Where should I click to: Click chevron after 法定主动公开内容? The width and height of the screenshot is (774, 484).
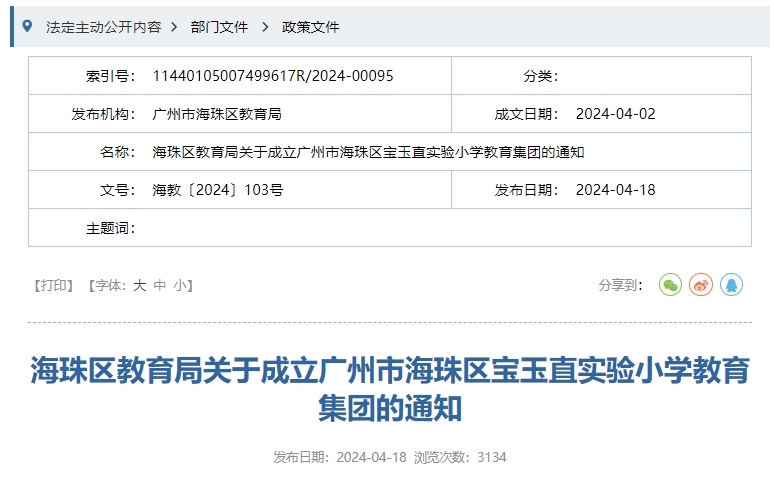pos(173,27)
